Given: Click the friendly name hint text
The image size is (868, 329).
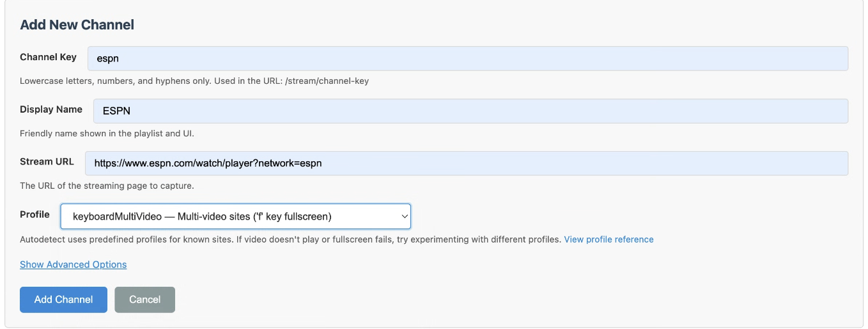Looking at the screenshot, I should click(x=107, y=134).
